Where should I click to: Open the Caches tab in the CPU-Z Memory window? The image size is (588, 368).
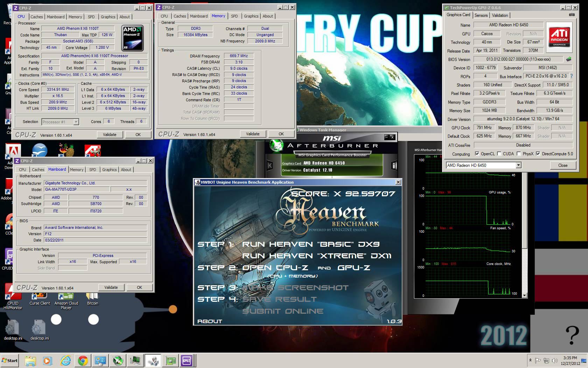[180, 16]
